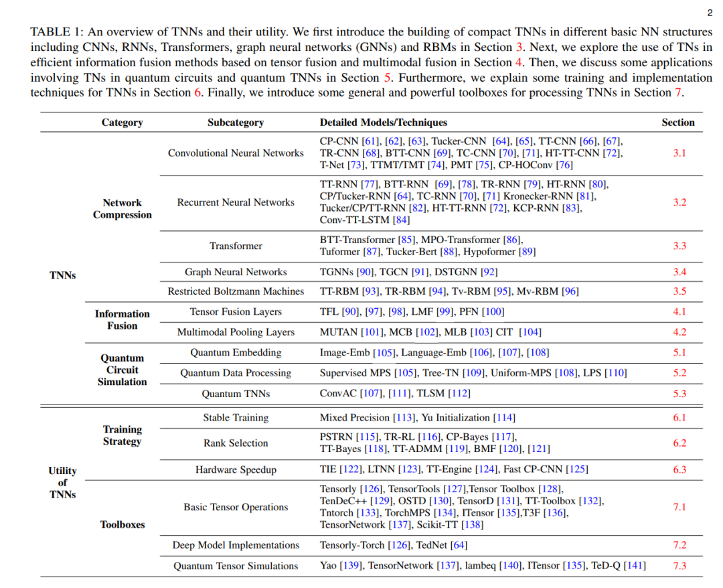Image resolution: width=723 pixels, height=588 pixels.
Task: Follow citation [84] for Conv-TT-LSTM
Action: (x=401, y=220)
